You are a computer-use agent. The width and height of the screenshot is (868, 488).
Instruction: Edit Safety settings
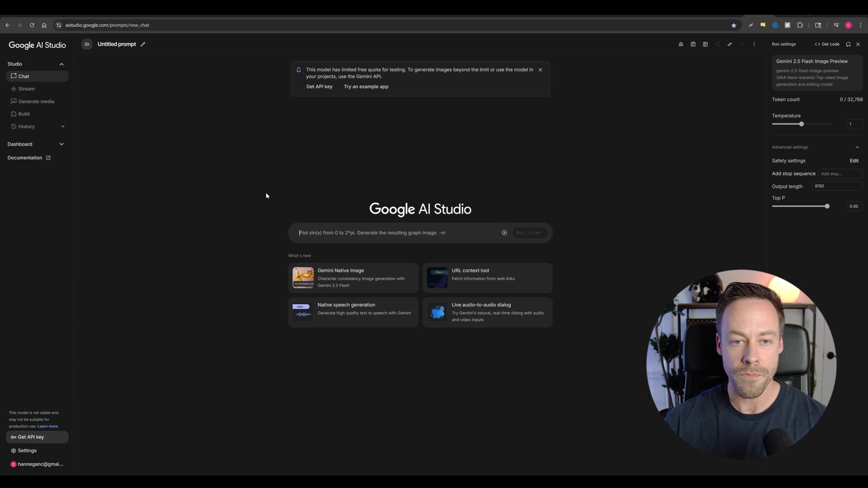click(x=854, y=161)
